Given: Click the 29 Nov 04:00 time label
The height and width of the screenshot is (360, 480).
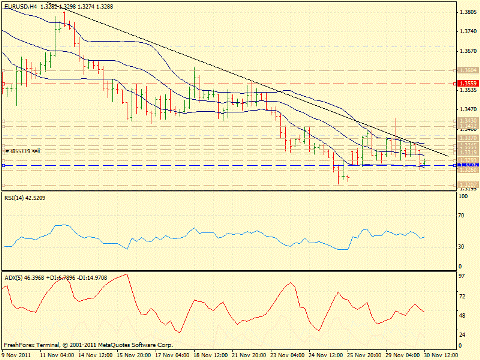Looking at the screenshot, I should tap(403, 355).
